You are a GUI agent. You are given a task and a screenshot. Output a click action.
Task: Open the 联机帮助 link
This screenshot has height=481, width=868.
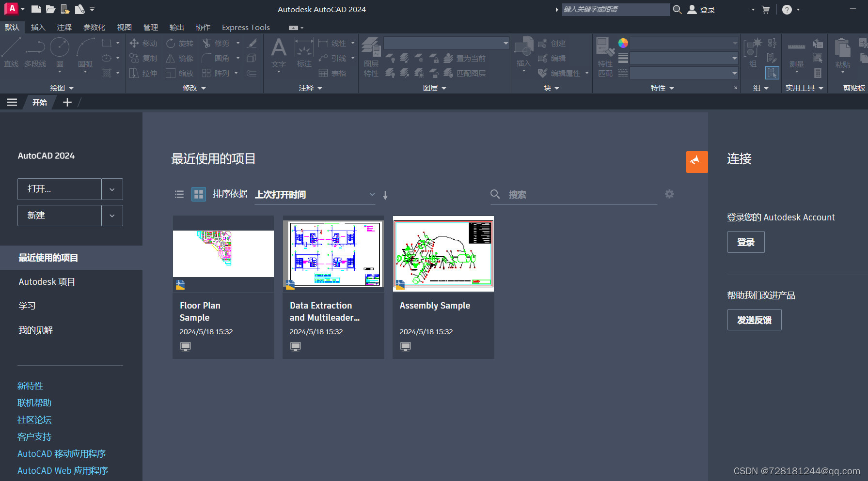point(34,403)
